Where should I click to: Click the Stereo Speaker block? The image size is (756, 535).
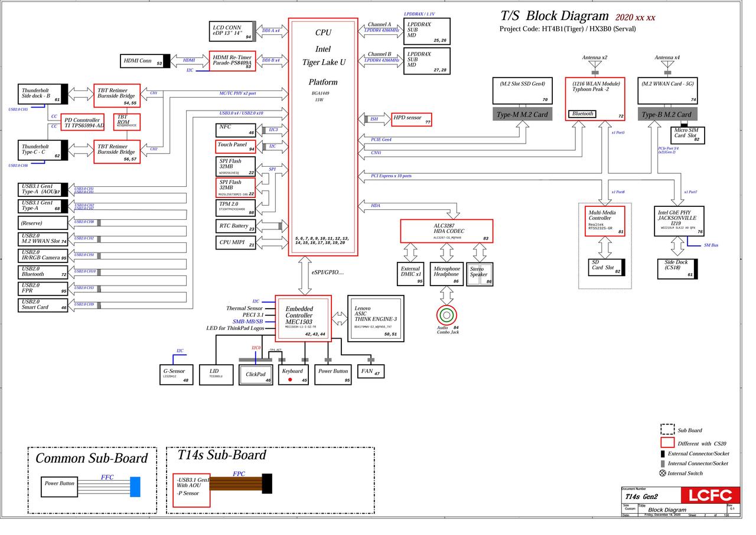[480, 274]
